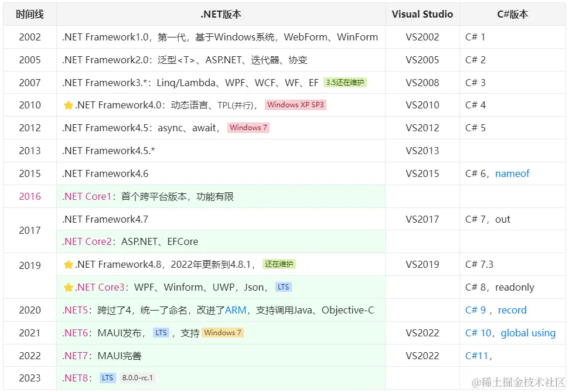Click the C# 7, out cell
Viewport: 569px width, 392px height.
tap(512, 219)
